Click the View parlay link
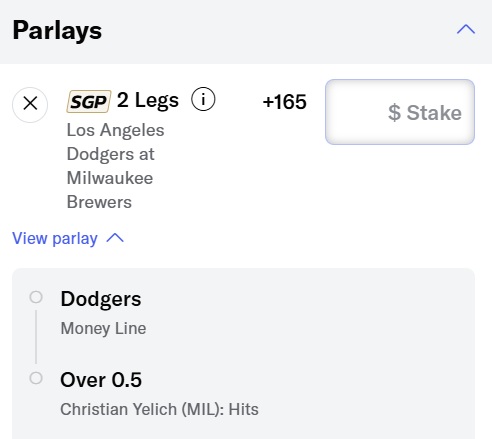The height and width of the screenshot is (439, 492). coord(55,238)
